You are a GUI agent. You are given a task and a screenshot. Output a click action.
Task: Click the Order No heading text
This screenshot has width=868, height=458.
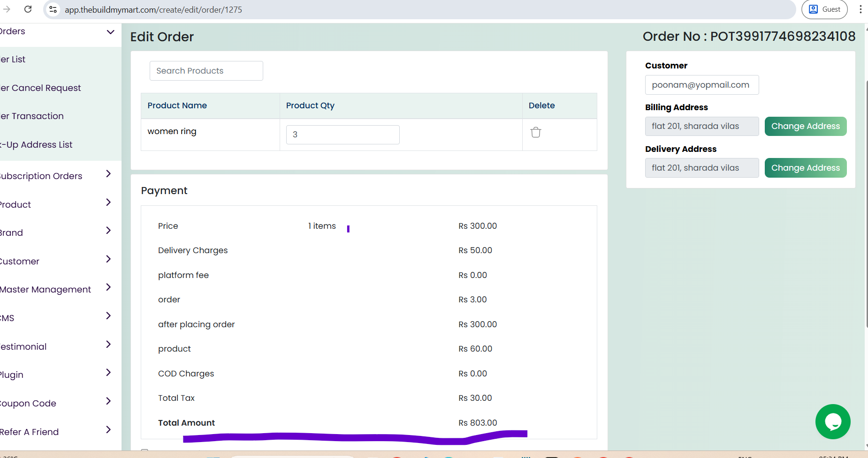coord(749,36)
